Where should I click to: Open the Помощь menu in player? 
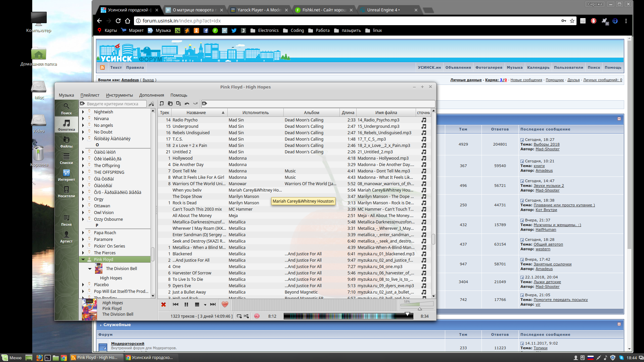tap(179, 95)
